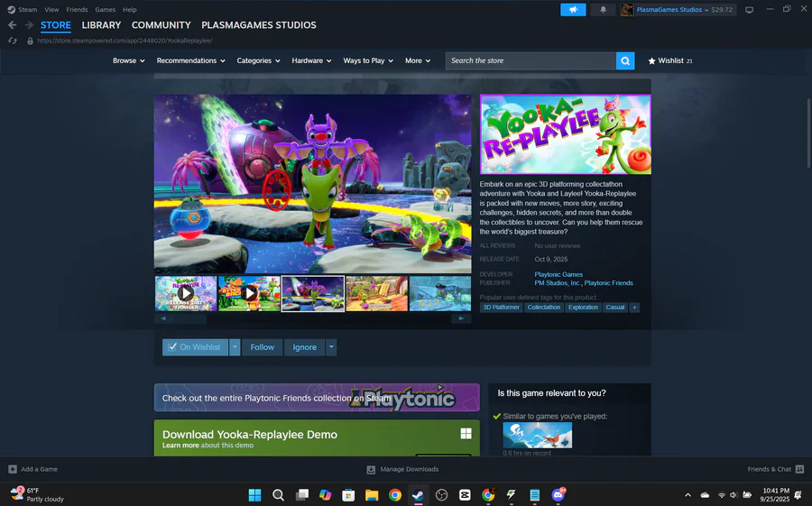Click the Add a Game plus icon
This screenshot has height=506, width=812.
click(x=13, y=469)
